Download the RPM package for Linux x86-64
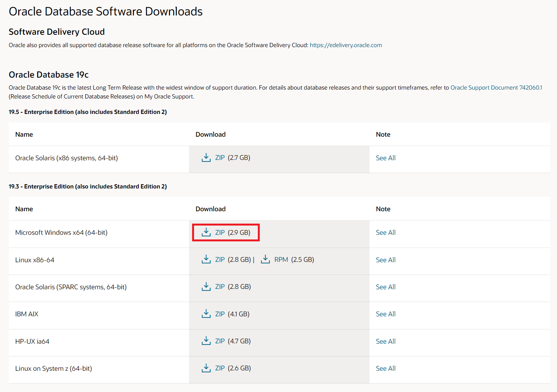 pyautogui.click(x=281, y=260)
